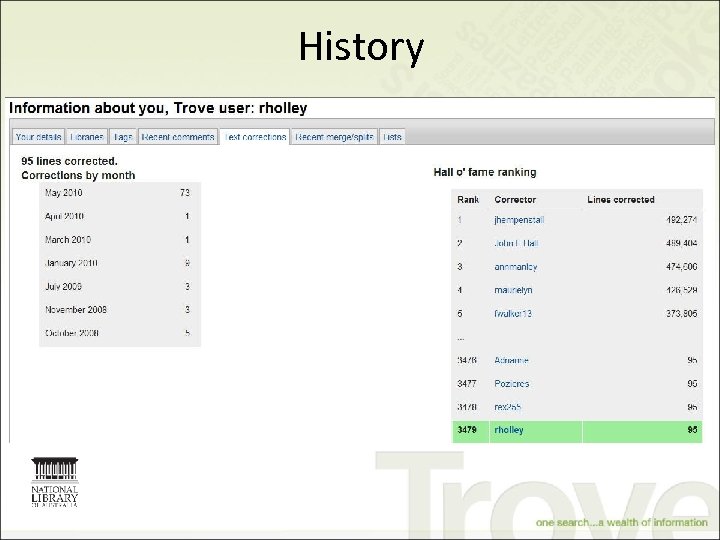Click the November 2008 corrections row
The width and height of the screenshot is (720, 540).
coord(120,310)
